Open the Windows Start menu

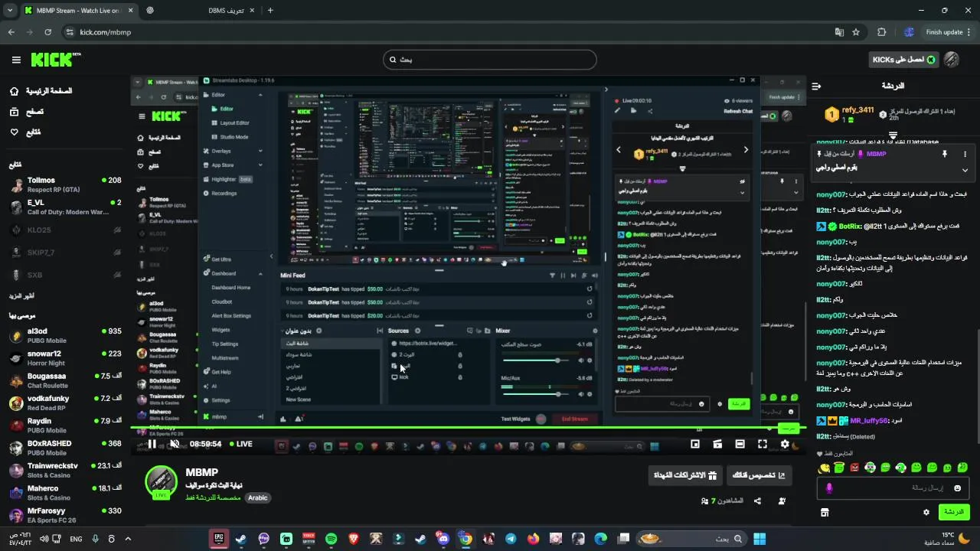click(x=759, y=539)
